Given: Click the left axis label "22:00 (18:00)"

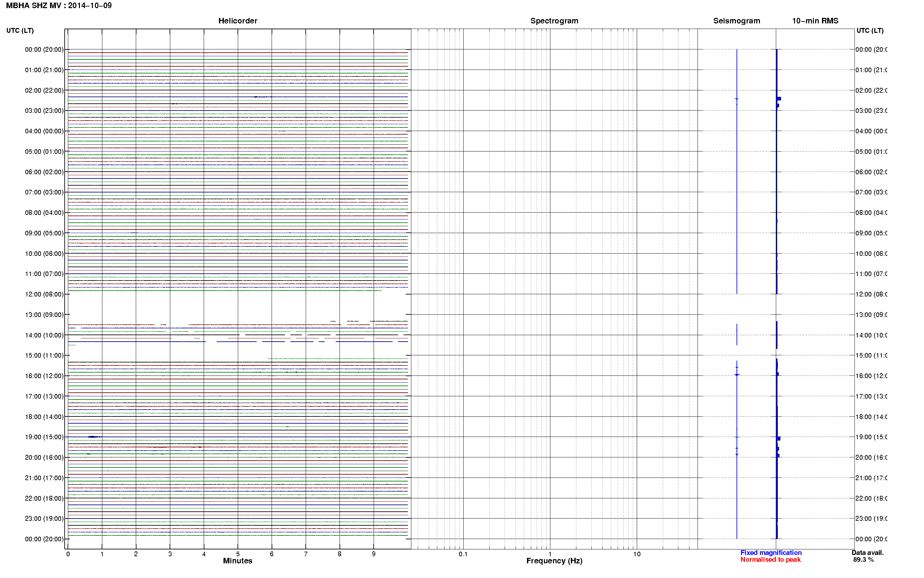Looking at the screenshot, I should (x=44, y=498).
